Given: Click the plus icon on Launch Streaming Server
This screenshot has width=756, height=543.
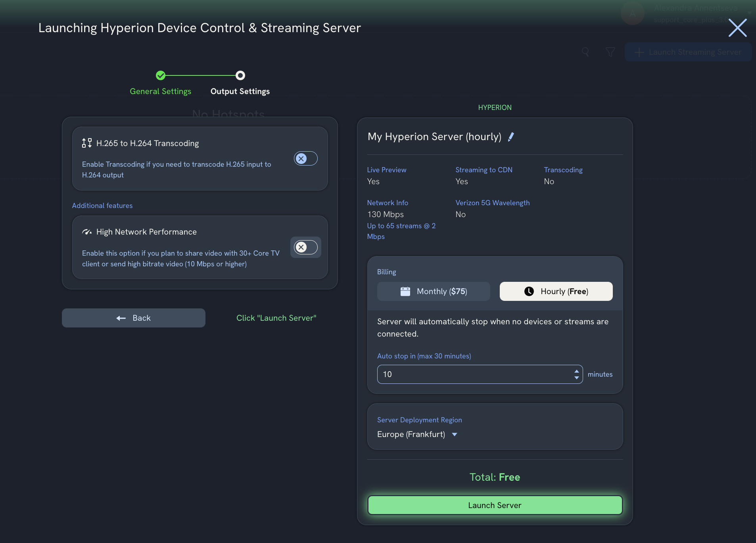Looking at the screenshot, I should pos(638,52).
